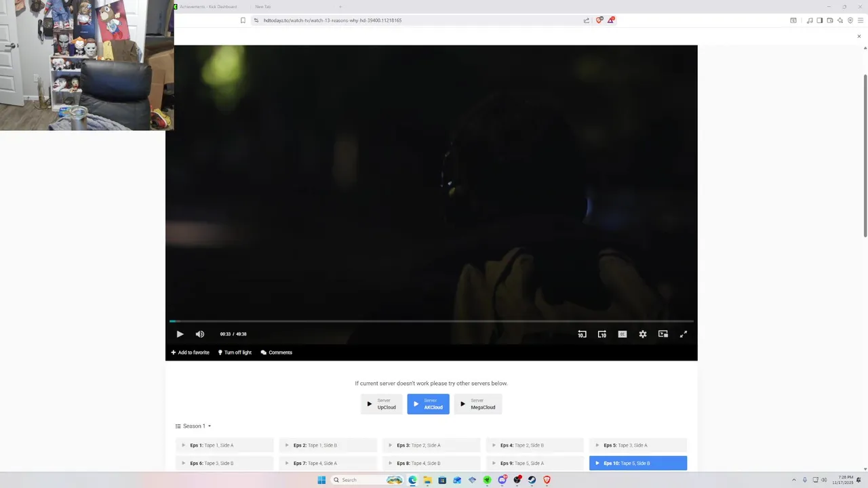Open Brave wallet toolbar icon
Viewport: 868px width, 488px height.
(829, 20)
